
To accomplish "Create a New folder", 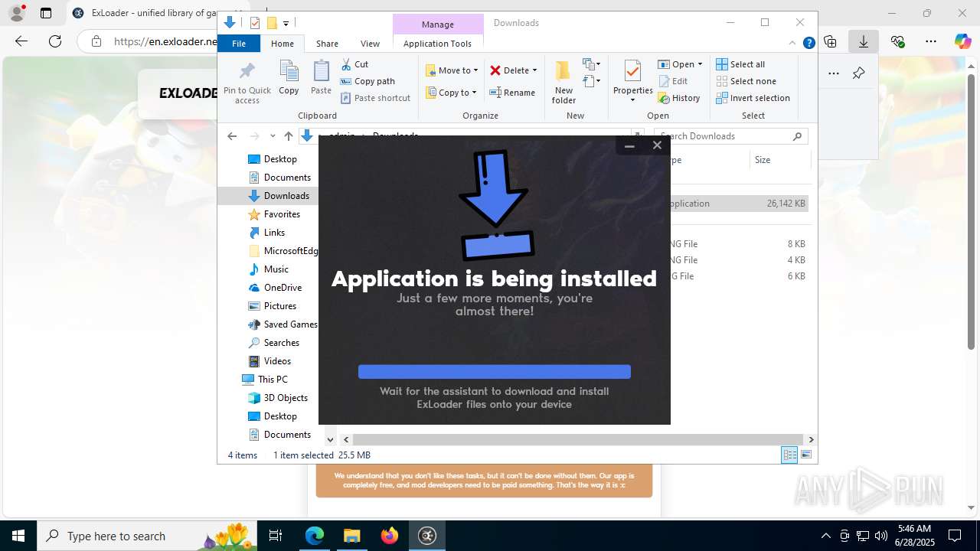I will point(563,83).
